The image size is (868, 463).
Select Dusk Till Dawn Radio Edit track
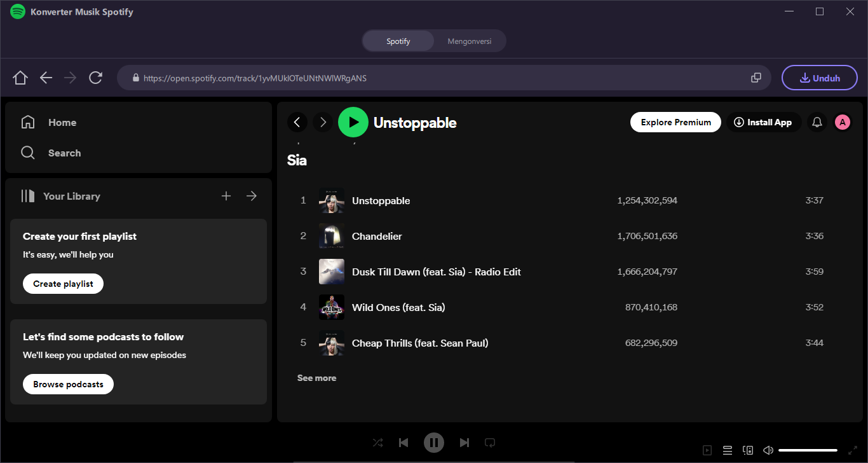pyautogui.click(x=437, y=272)
